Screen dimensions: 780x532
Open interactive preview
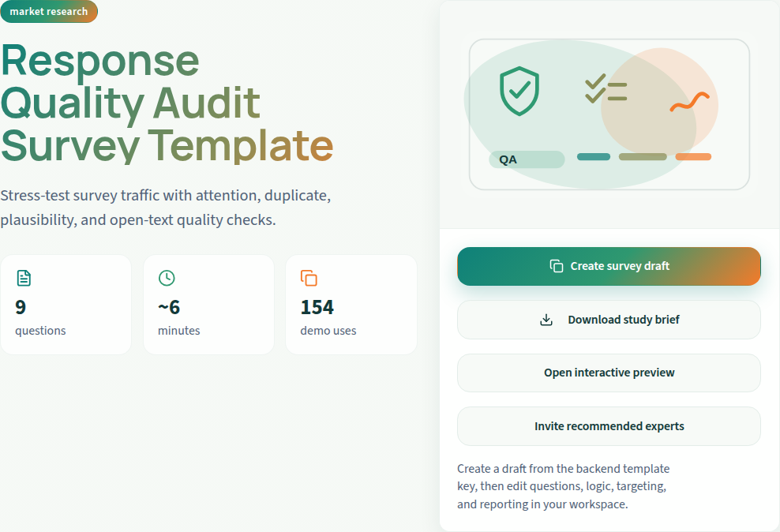coord(609,373)
